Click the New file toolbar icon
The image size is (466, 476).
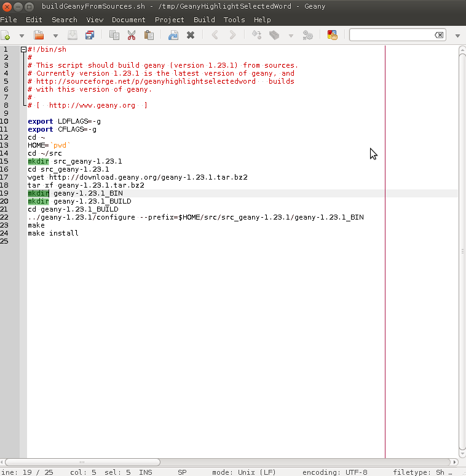coord(6,36)
